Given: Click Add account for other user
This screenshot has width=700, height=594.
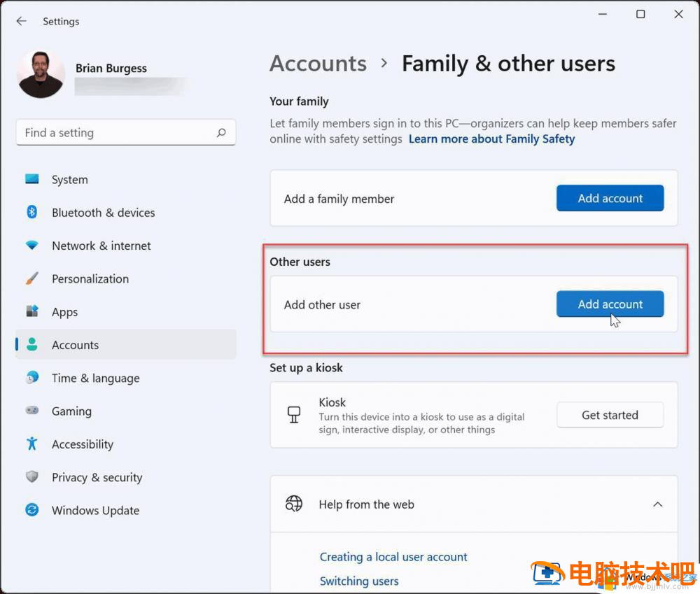Looking at the screenshot, I should pyautogui.click(x=610, y=304).
